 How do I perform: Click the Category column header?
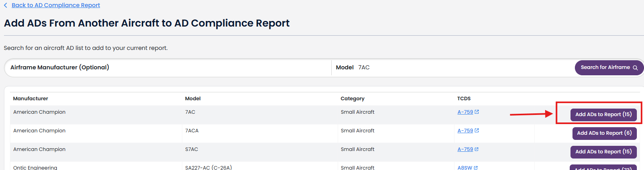click(352, 99)
